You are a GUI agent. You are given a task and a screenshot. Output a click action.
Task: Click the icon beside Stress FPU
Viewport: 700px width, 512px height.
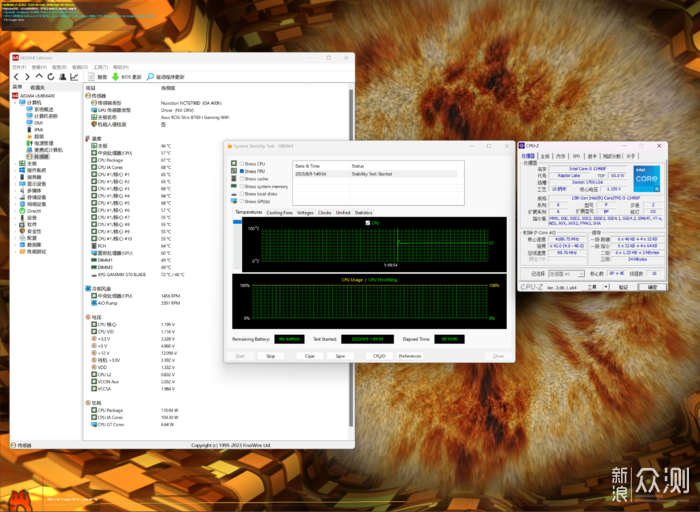234,171
